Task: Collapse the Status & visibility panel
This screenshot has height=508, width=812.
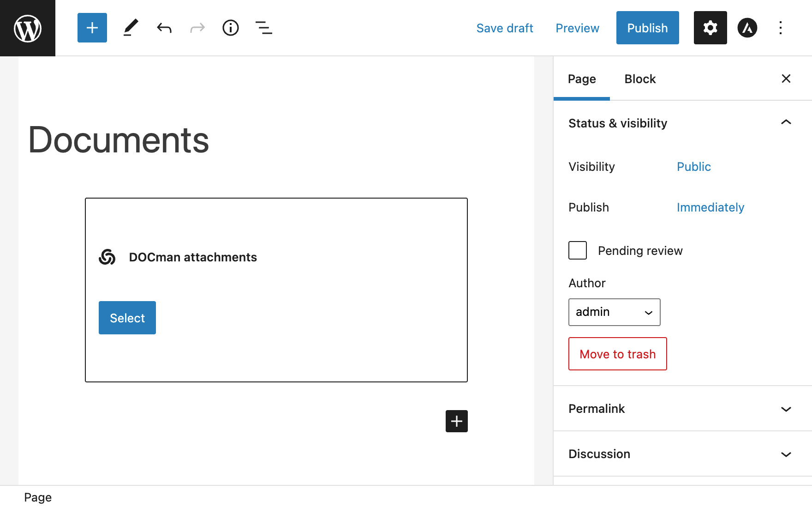Action: tap(786, 123)
